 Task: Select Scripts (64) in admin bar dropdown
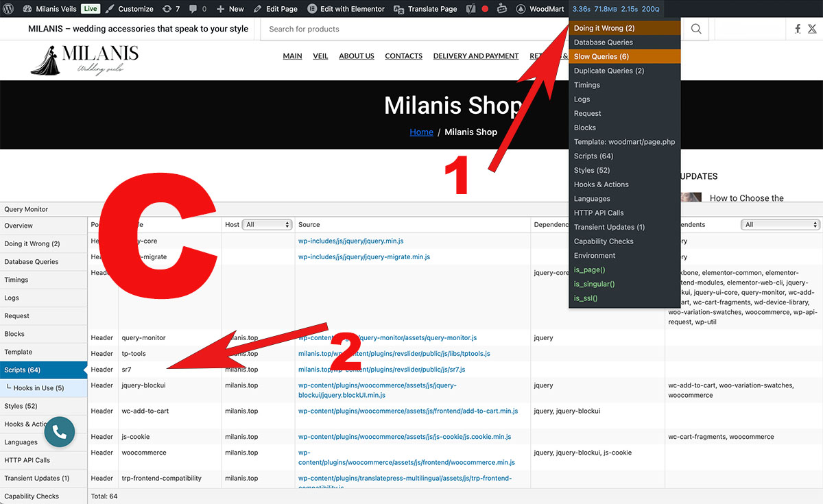coord(625,156)
